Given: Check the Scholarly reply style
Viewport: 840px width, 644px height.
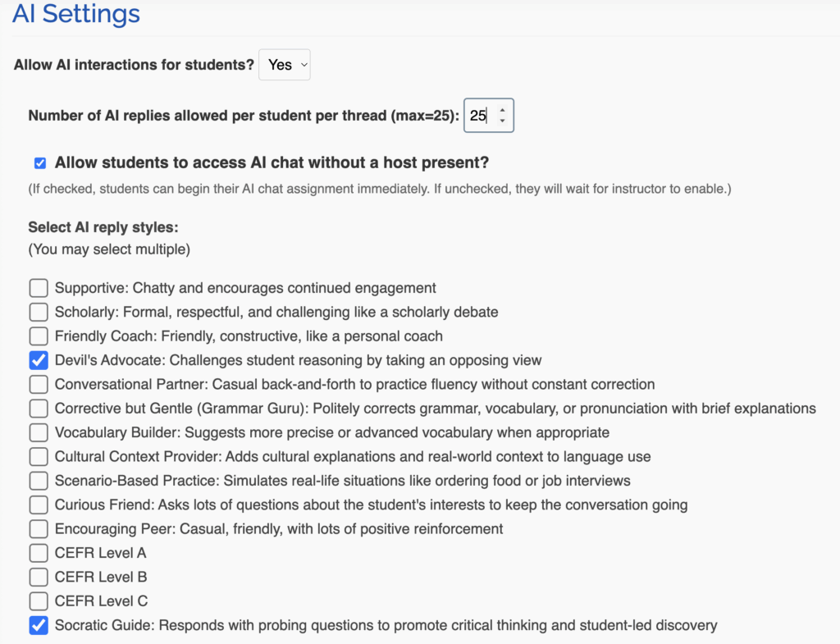Looking at the screenshot, I should [x=39, y=312].
